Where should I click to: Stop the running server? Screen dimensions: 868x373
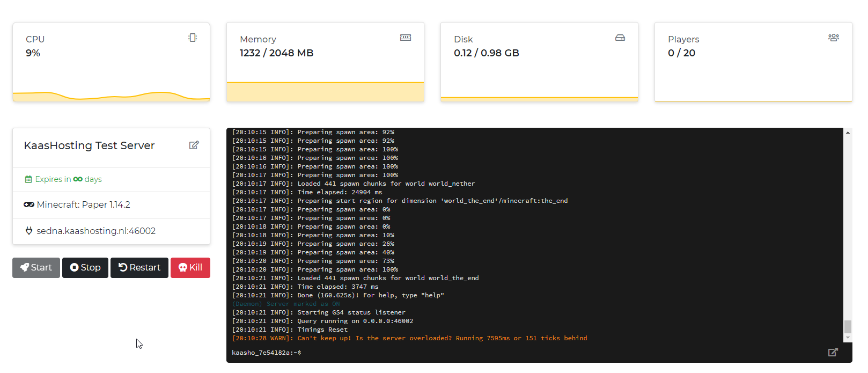coord(85,267)
